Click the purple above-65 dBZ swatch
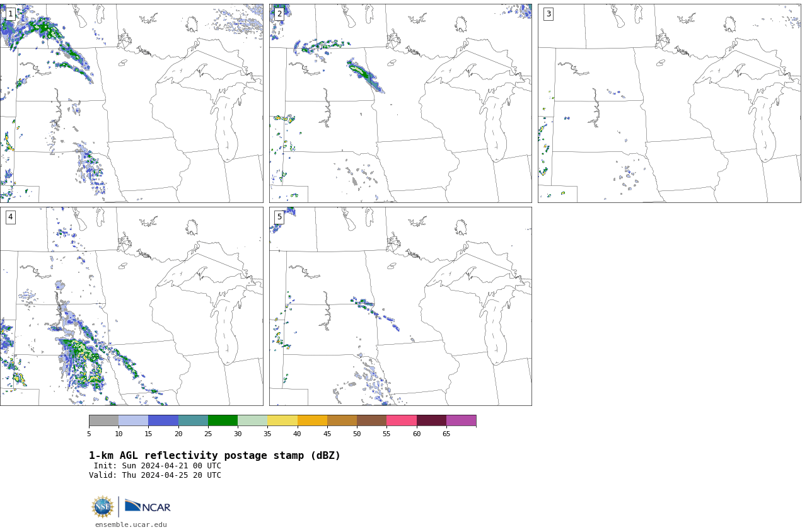Screen dimensions: 807x532 pos(461,420)
